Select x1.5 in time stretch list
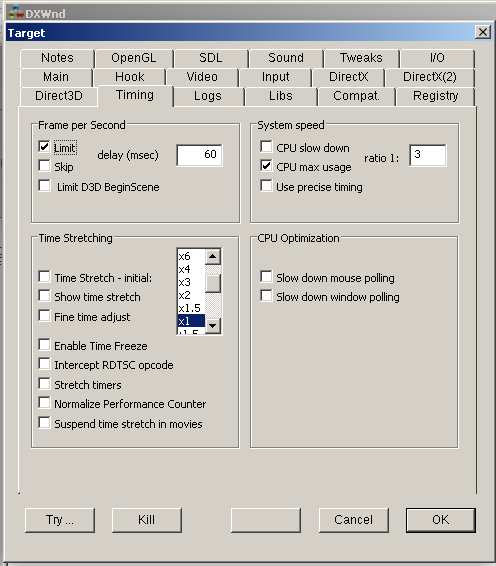 [x=191, y=308]
